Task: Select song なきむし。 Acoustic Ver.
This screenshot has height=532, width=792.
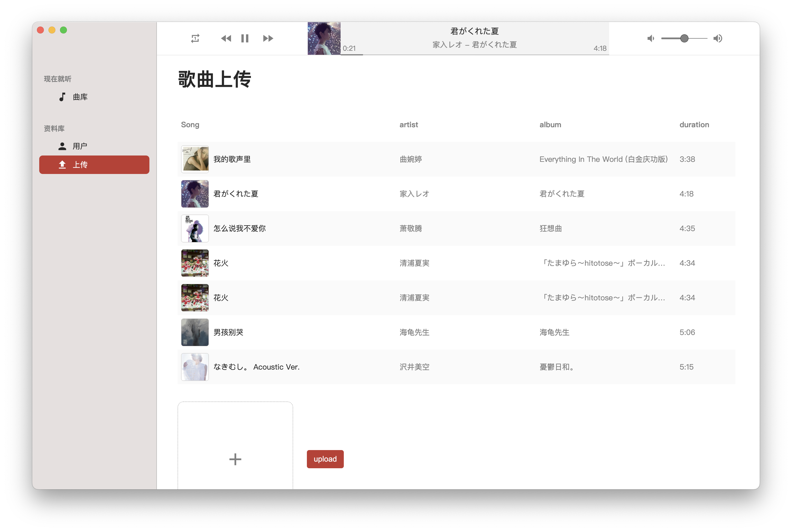Action: click(x=256, y=367)
